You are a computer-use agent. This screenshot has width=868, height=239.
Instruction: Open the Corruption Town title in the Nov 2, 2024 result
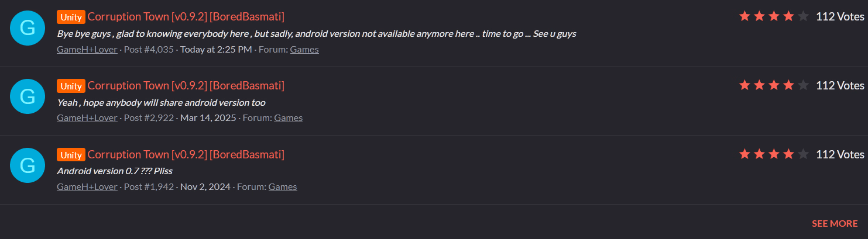[x=186, y=154]
